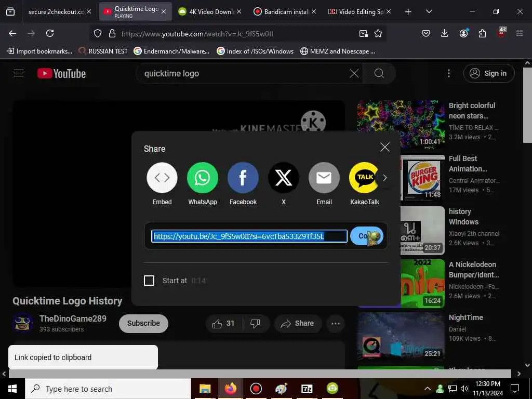532x399 pixels.
Task: Clear the YouTube search text
Action: tap(354, 73)
